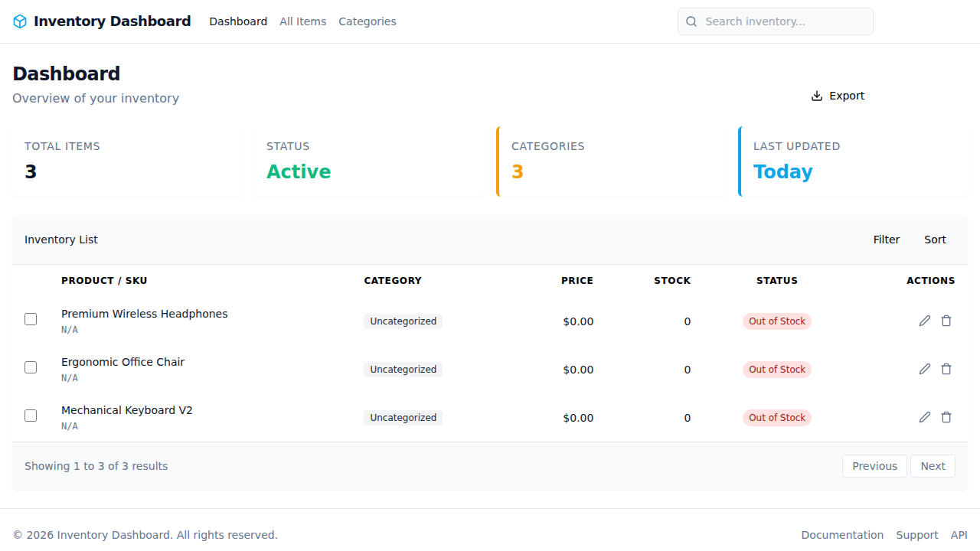Image resolution: width=980 pixels, height=551 pixels.
Task: Go to the Next results page
Action: [x=933, y=466]
